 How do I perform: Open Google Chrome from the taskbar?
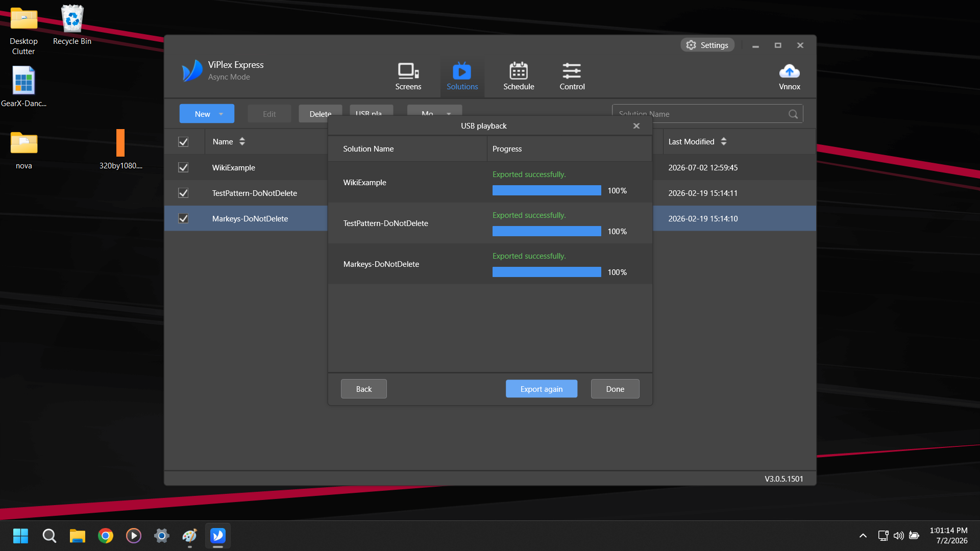pyautogui.click(x=106, y=536)
